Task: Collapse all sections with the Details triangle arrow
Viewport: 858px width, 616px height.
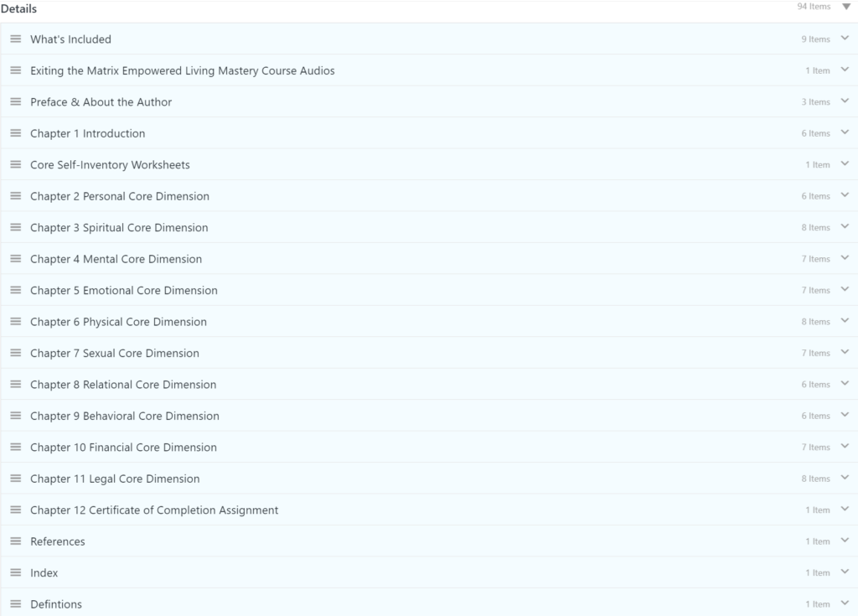Action: pyautogui.click(x=845, y=8)
